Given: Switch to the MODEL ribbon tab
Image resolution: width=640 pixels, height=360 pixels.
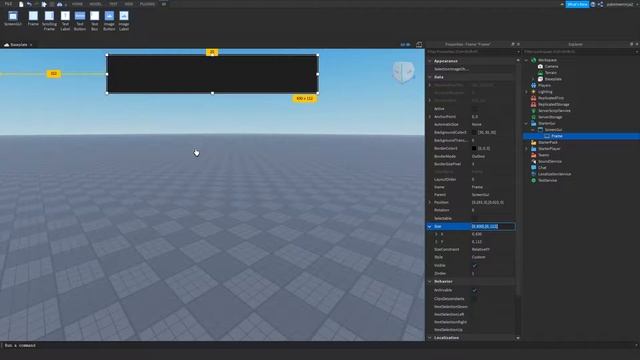Looking at the screenshot, I should [96, 4].
